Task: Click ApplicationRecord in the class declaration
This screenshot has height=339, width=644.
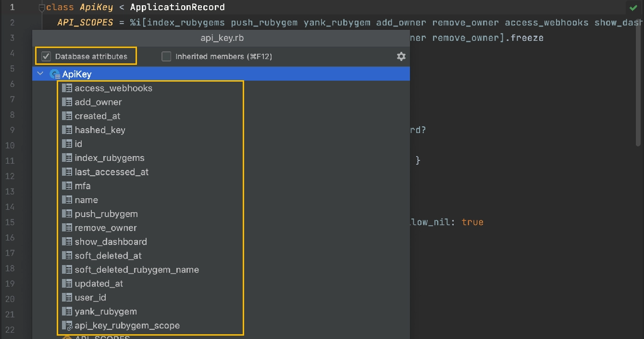Action: [x=177, y=8]
